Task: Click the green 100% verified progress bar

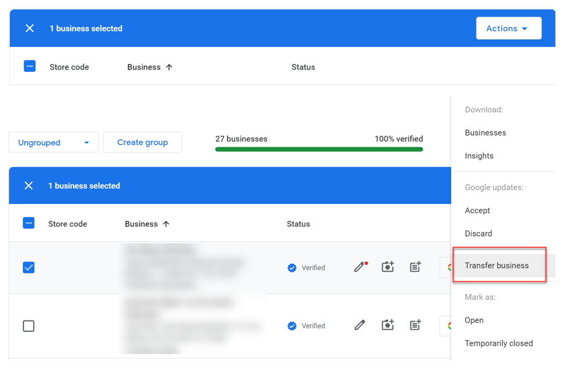Action: tap(319, 148)
